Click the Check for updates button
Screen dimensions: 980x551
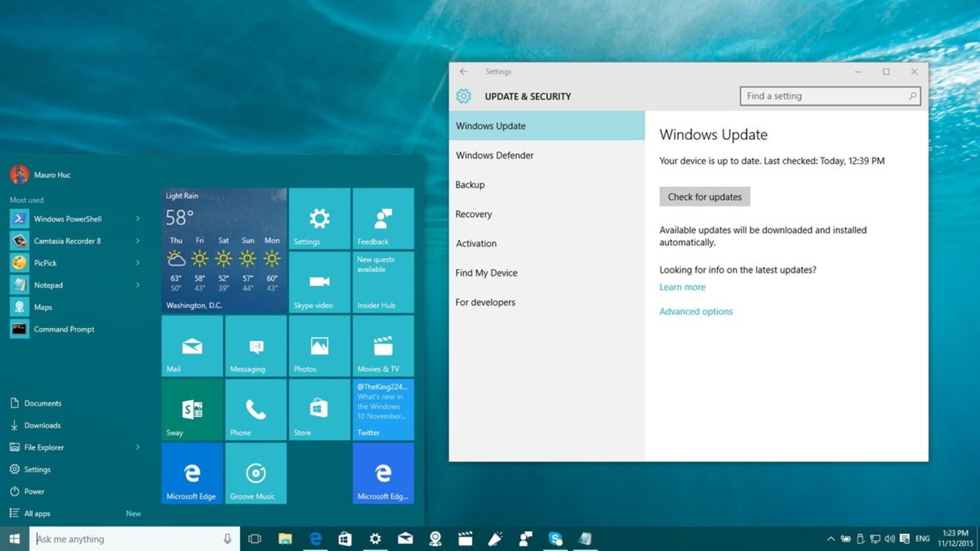(x=704, y=197)
